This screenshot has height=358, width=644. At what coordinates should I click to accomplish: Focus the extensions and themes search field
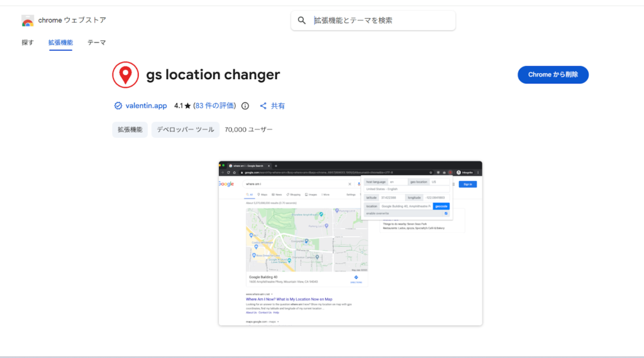[x=373, y=21]
